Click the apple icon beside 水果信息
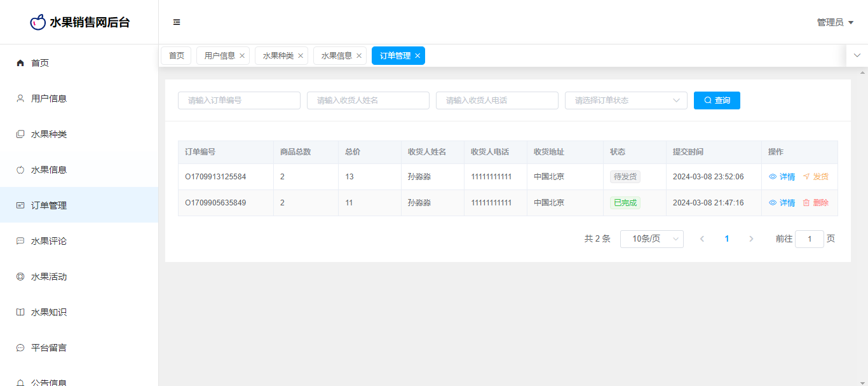The height and width of the screenshot is (386, 868). pos(20,170)
